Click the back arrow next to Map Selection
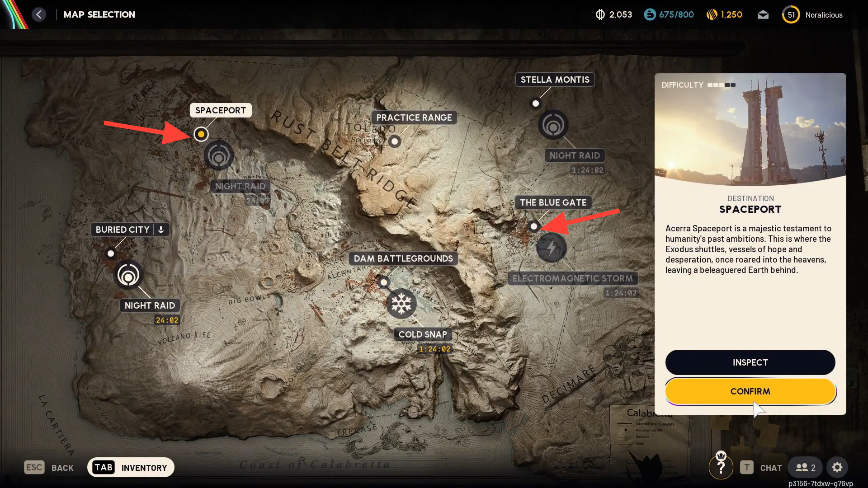 (39, 14)
